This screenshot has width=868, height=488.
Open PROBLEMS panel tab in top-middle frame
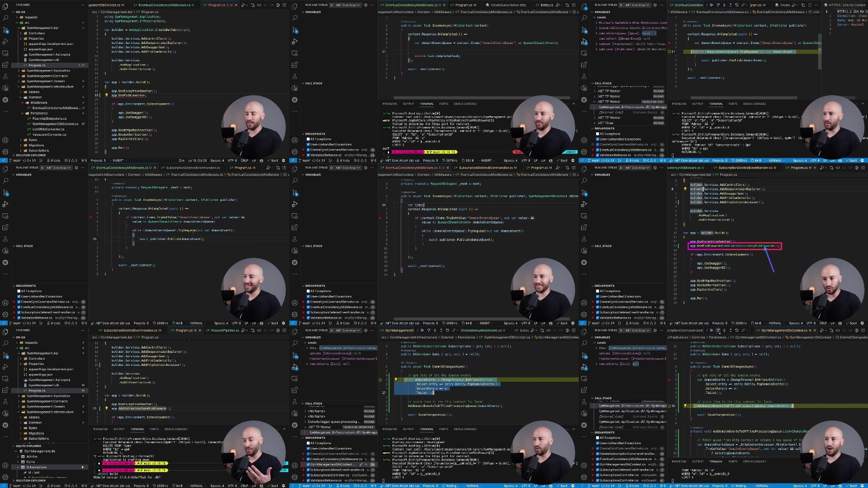[390, 104]
